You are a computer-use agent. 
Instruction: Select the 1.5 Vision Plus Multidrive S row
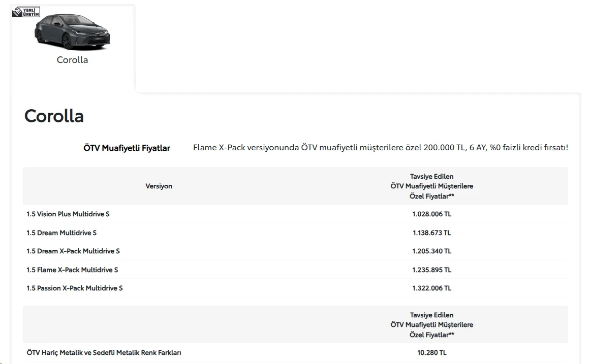click(295, 214)
